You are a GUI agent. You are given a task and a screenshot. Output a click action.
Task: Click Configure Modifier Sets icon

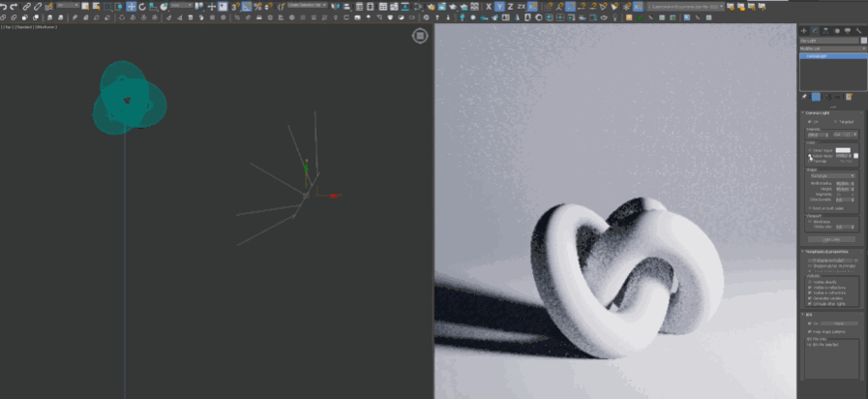(x=850, y=97)
